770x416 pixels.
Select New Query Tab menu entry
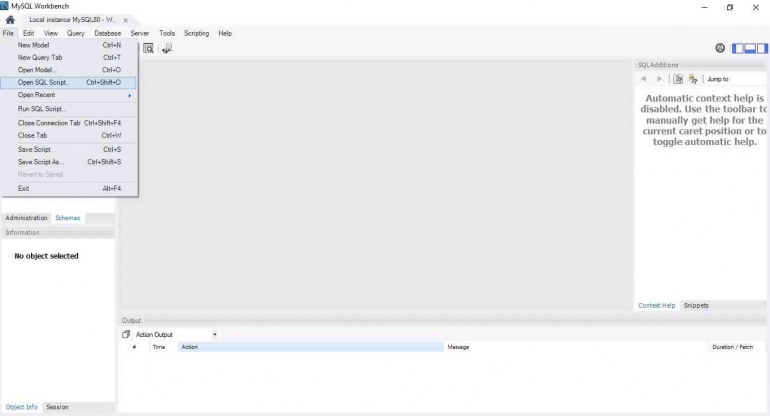click(x=69, y=57)
